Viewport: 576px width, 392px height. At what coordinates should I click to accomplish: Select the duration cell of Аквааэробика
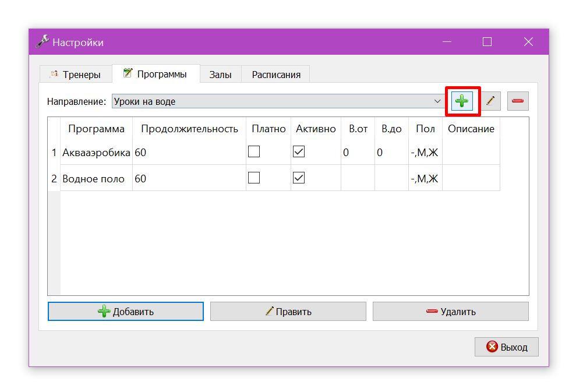(189, 153)
